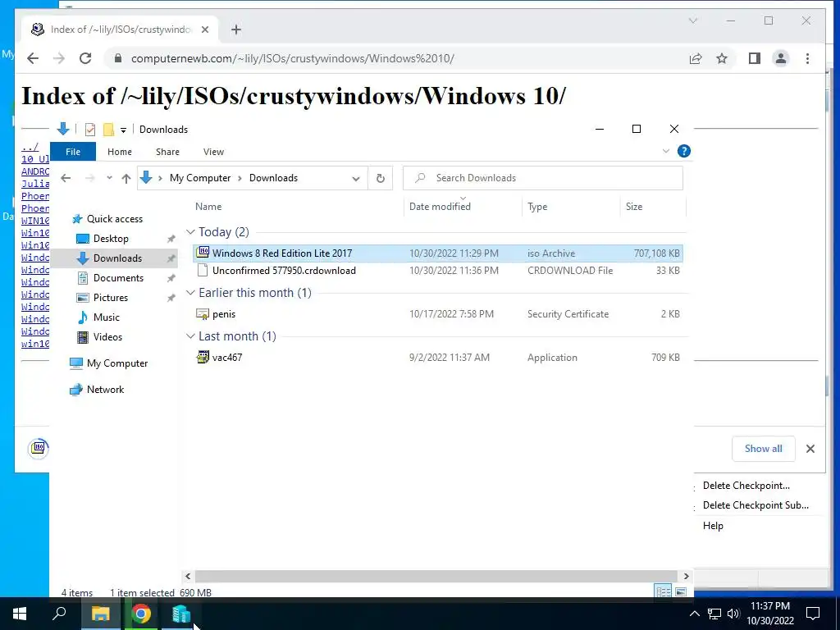
Task: Bookmark this page with the star
Action: 722,58
